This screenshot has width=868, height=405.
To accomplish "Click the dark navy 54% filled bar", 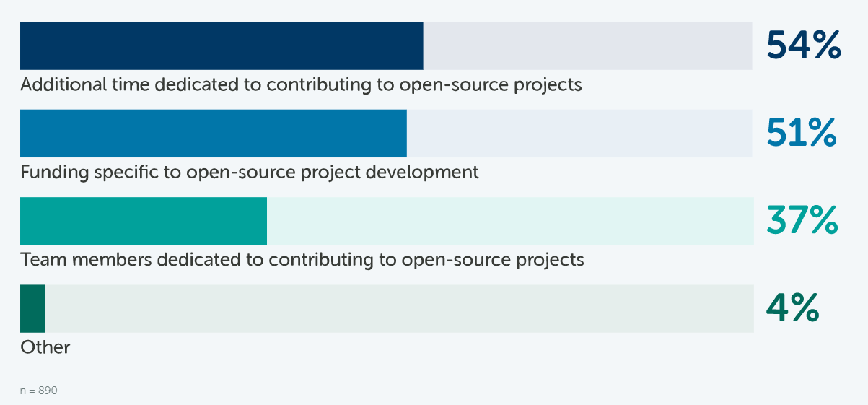I will [x=221, y=45].
